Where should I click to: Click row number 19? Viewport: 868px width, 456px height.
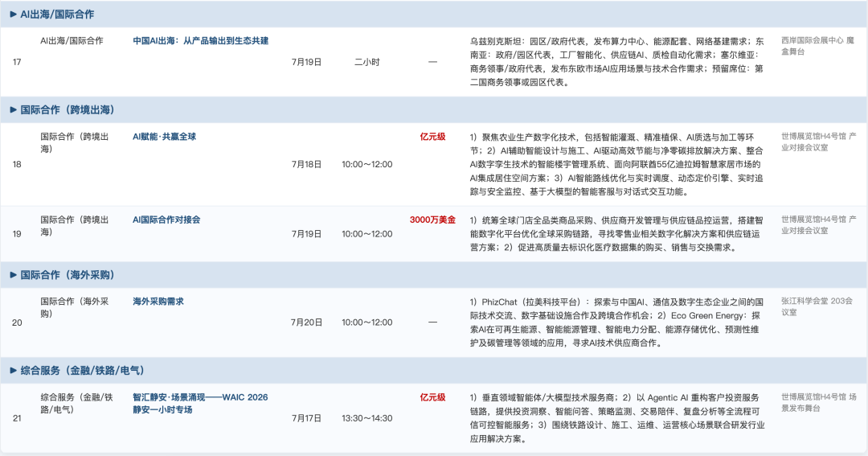click(17, 234)
